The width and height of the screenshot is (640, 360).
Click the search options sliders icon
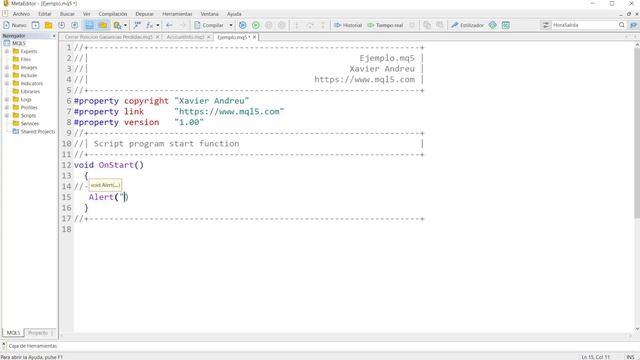pyautogui.click(x=546, y=25)
